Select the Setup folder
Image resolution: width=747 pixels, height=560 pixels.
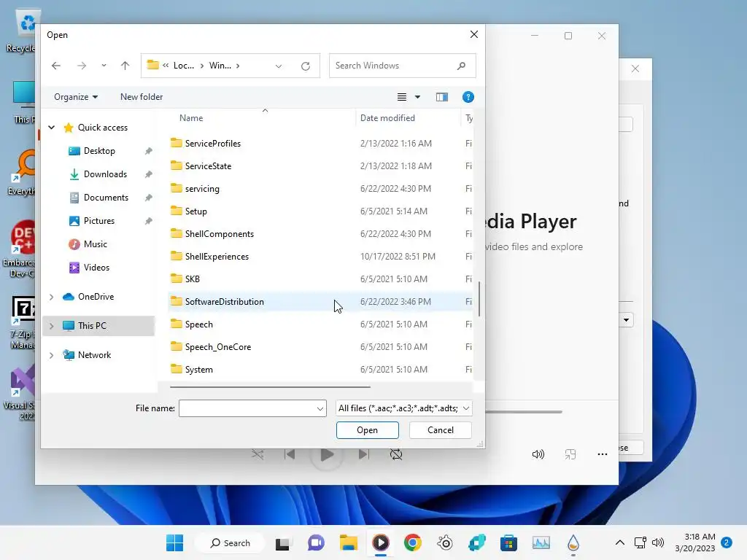click(x=196, y=211)
